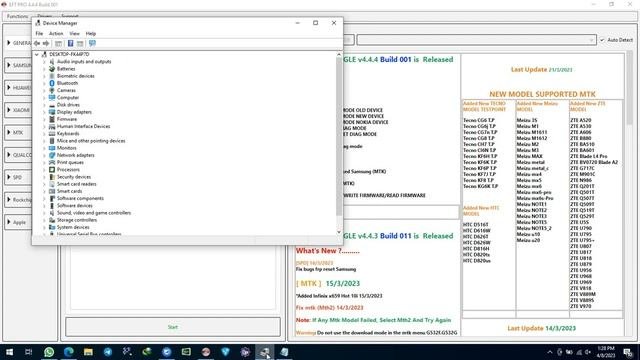Open the Action menu in Device Manager
Image resolution: width=640 pixels, height=360 pixels.
56,33
